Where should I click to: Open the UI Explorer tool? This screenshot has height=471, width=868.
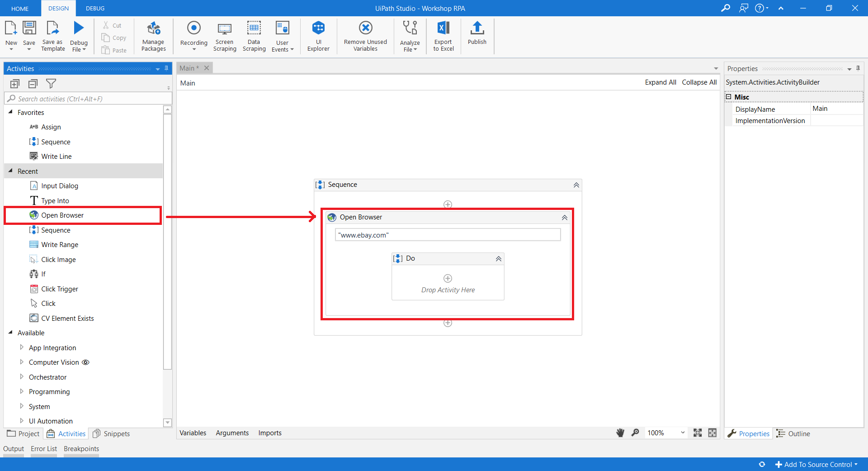(318, 36)
